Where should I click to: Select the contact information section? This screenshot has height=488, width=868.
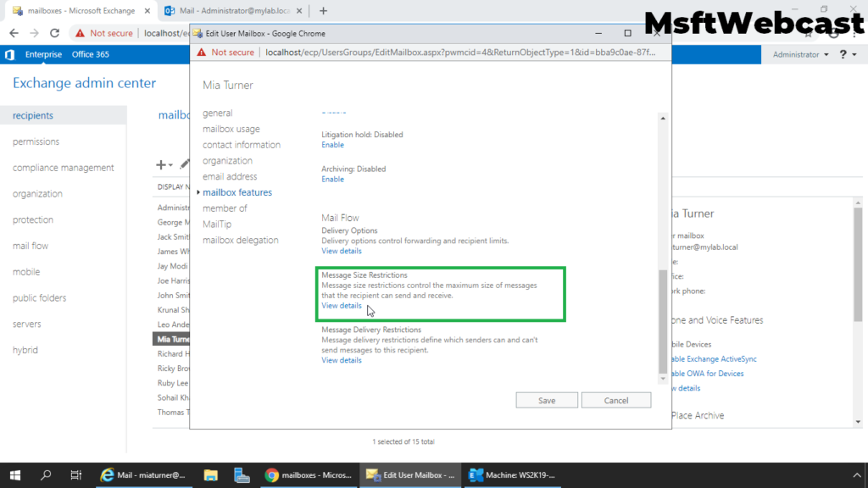(x=242, y=145)
